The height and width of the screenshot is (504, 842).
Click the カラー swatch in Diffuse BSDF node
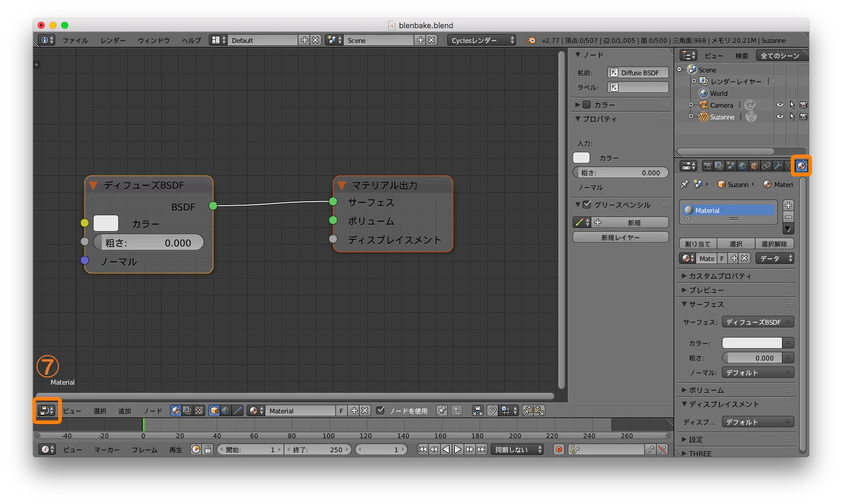tap(106, 223)
